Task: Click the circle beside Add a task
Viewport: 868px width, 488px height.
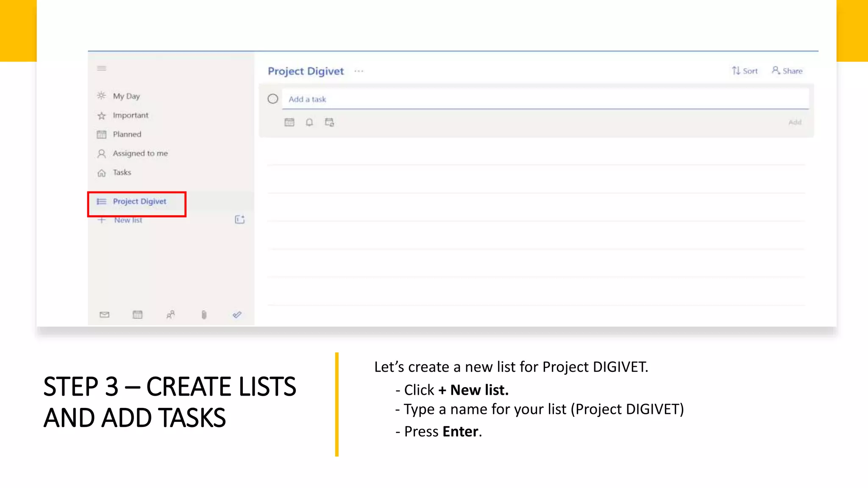Action: click(273, 99)
